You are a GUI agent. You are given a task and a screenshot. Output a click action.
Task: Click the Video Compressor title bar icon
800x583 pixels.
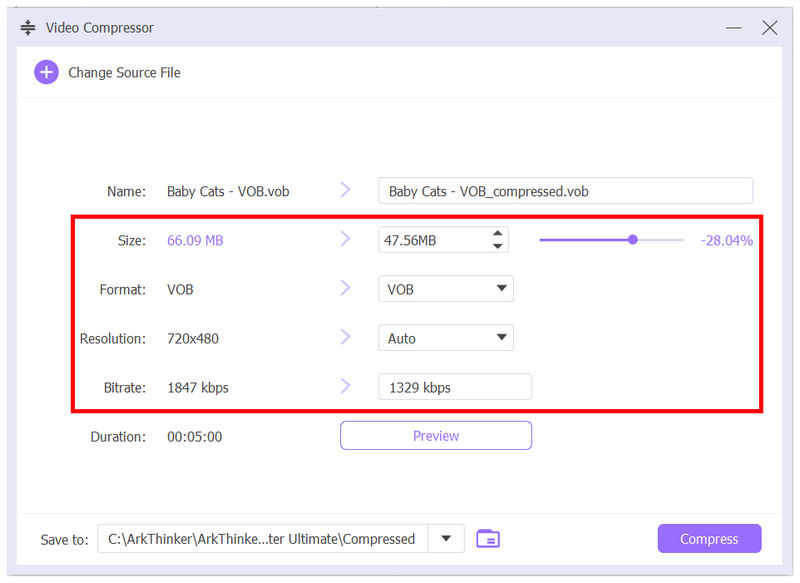click(x=28, y=27)
